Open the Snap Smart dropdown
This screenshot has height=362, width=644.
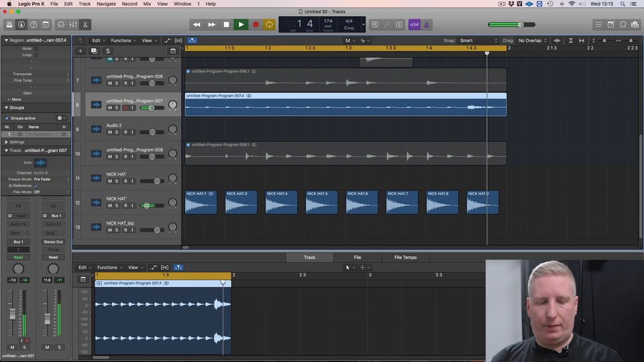pyautogui.click(x=478, y=41)
